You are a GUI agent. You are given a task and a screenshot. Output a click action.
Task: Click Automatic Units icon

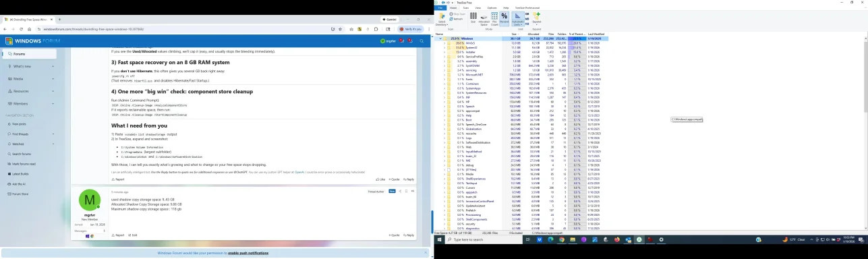518,20
